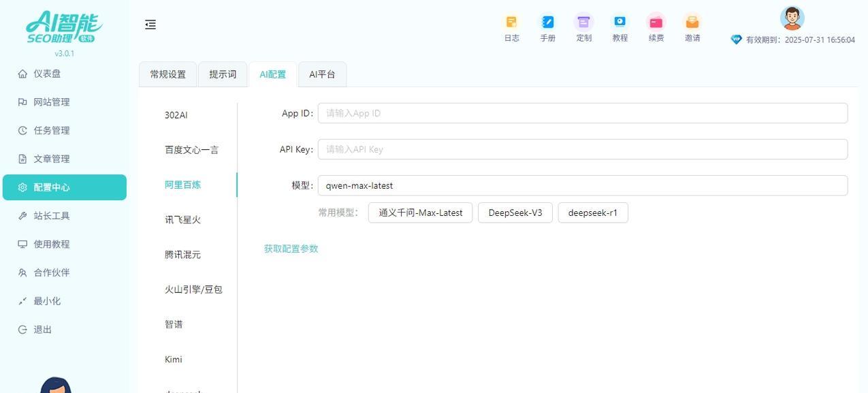The image size is (868, 393).
Task: Choose the 通义千问-Max-Latest model button
Action: [420, 213]
